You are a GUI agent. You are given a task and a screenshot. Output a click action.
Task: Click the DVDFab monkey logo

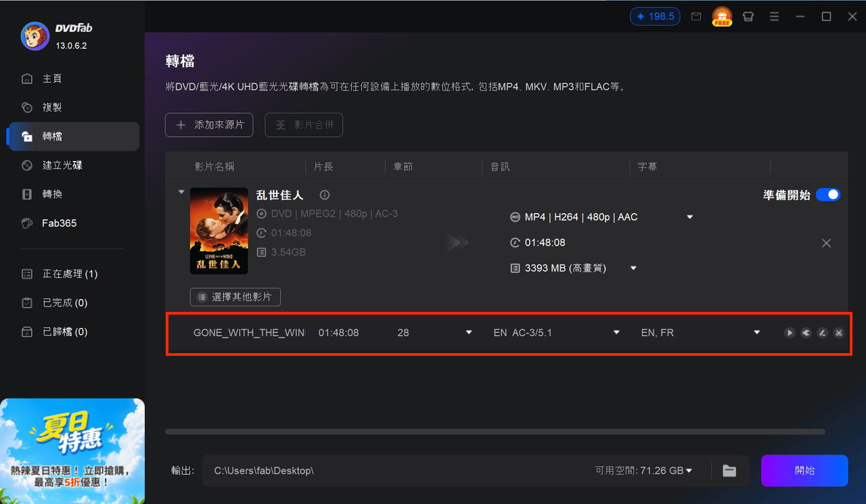click(35, 37)
